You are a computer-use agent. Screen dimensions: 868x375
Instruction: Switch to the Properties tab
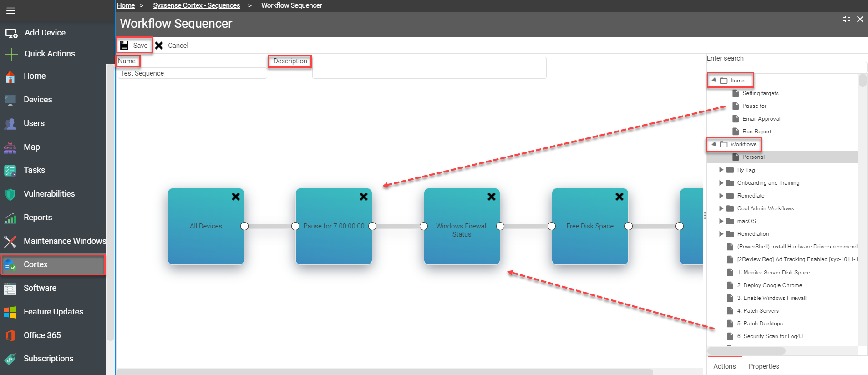click(x=764, y=366)
